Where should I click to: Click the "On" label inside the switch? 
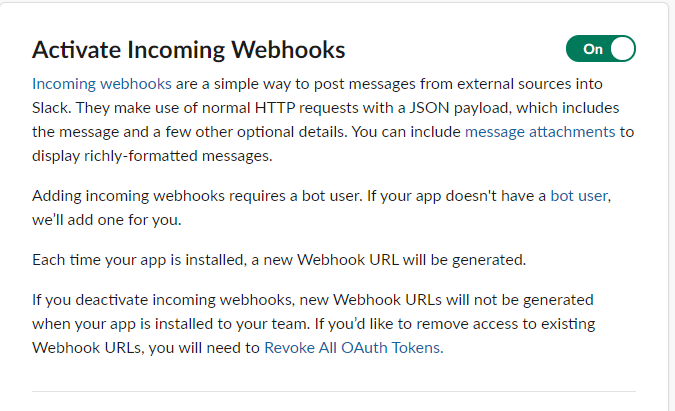point(593,48)
